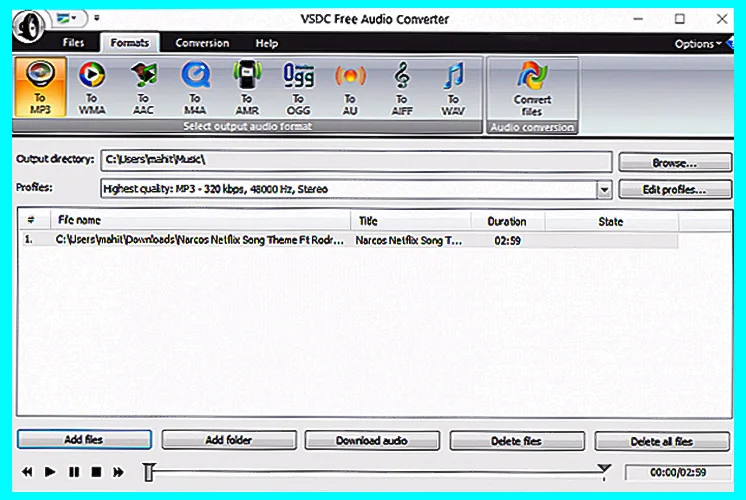The height and width of the screenshot is (500, 746).
Task: Click the Convert files icon
Action: tap(532, 89)
